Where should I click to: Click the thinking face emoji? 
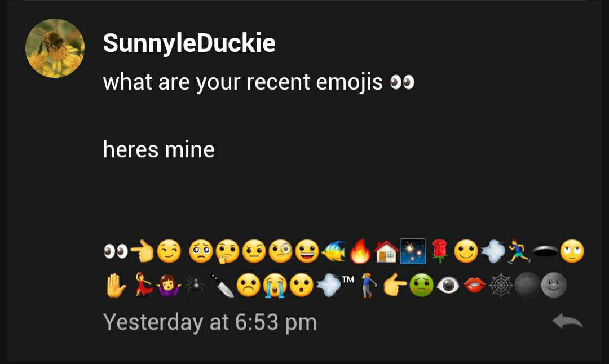tap(228, 251)
